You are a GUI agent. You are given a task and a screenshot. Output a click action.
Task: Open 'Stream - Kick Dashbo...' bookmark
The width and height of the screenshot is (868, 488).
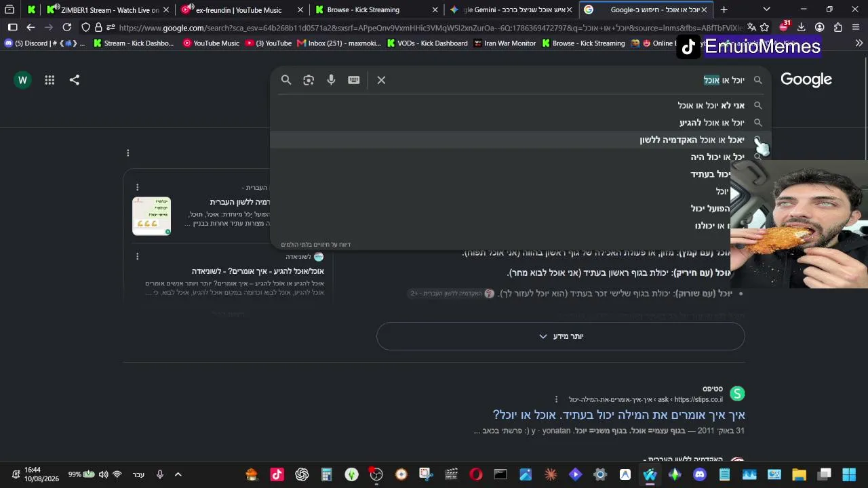point(134,43)
